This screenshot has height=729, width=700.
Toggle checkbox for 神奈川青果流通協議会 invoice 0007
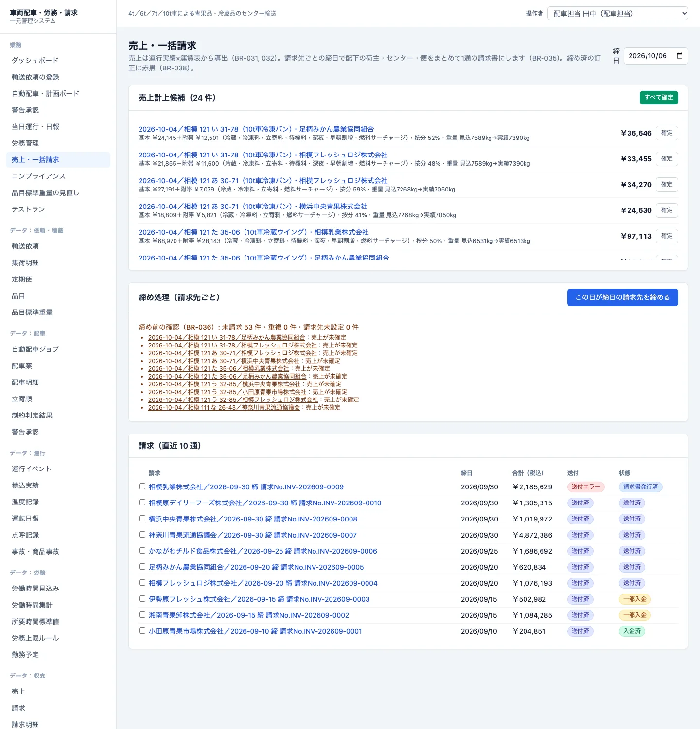142,535
